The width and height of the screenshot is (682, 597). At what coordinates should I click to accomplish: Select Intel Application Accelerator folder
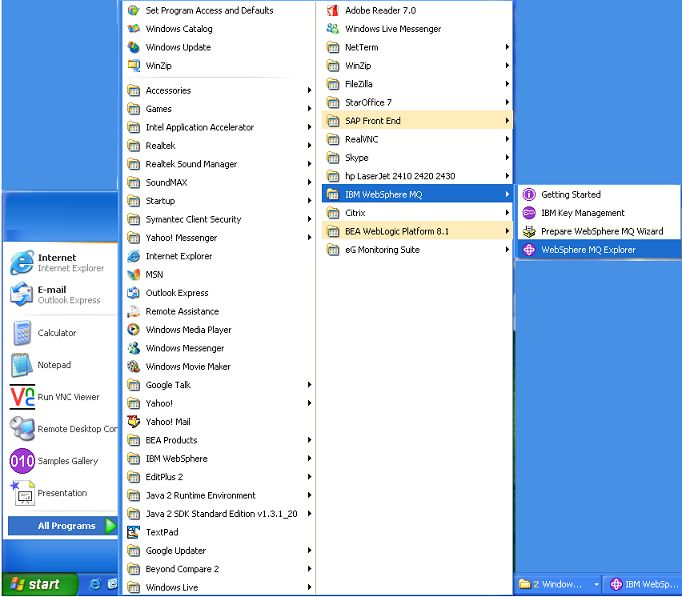coord(219,127)
